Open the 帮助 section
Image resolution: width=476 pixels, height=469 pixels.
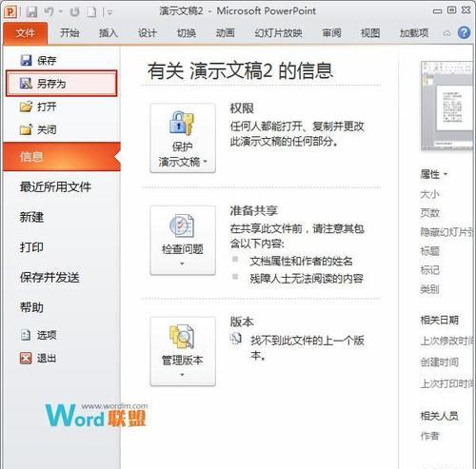click(31, 307)
